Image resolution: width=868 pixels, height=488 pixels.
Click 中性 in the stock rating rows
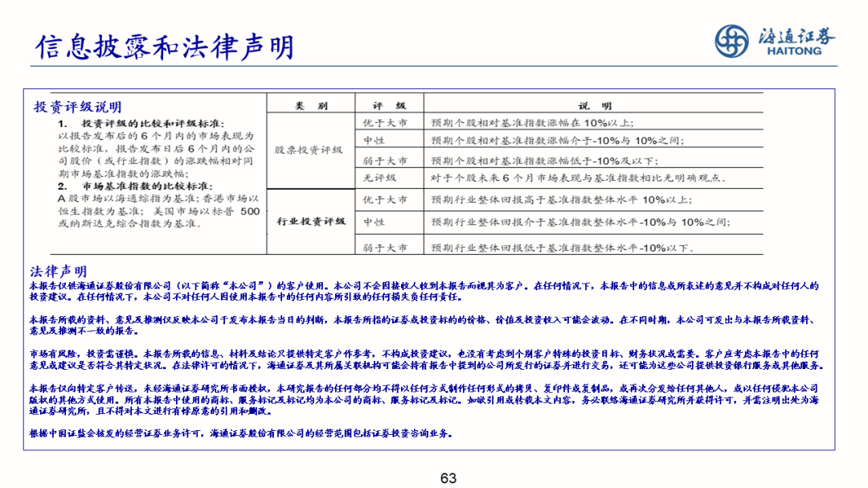click(x=374, y=141)
